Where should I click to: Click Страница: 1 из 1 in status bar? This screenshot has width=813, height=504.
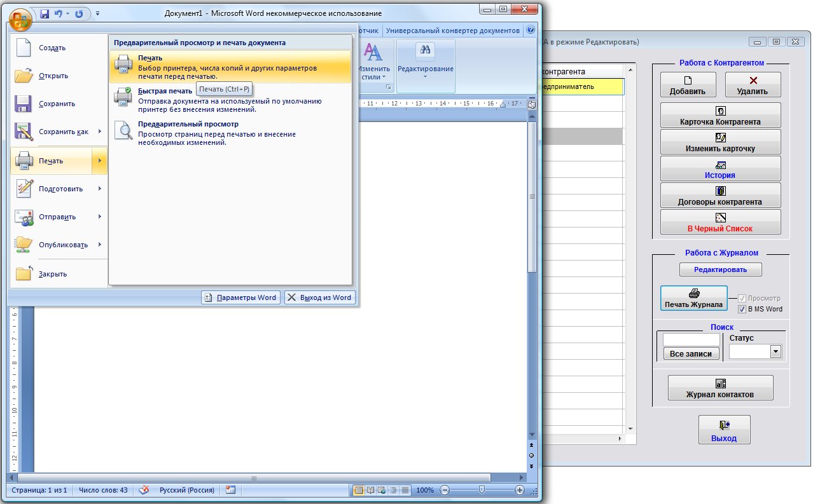[39, 490]
